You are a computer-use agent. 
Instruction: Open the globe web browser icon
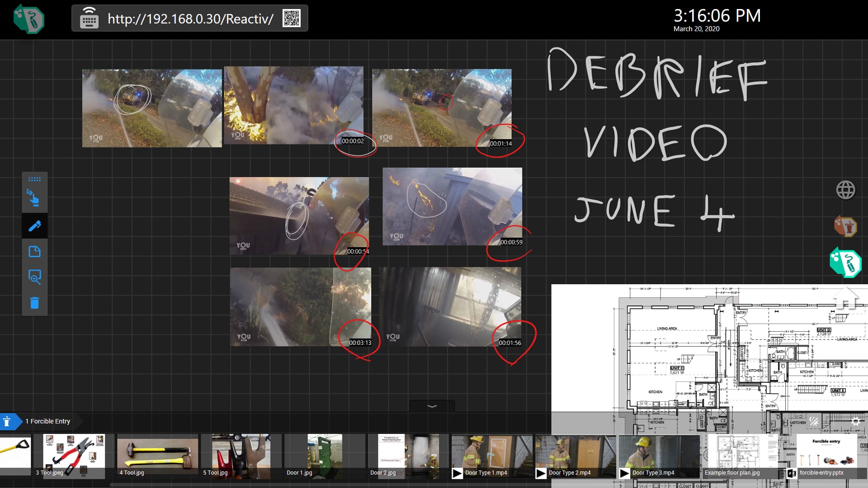pos(845,190)
